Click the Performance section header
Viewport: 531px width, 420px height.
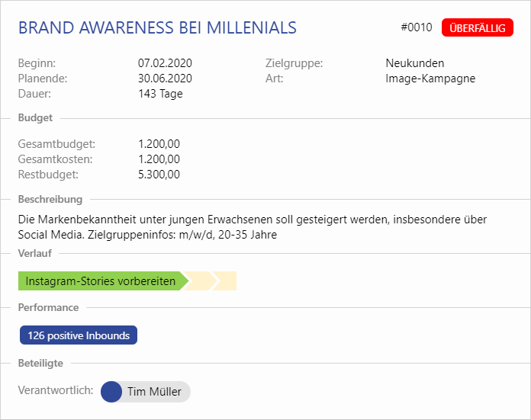pyautogui.click(x=48, y=307)
